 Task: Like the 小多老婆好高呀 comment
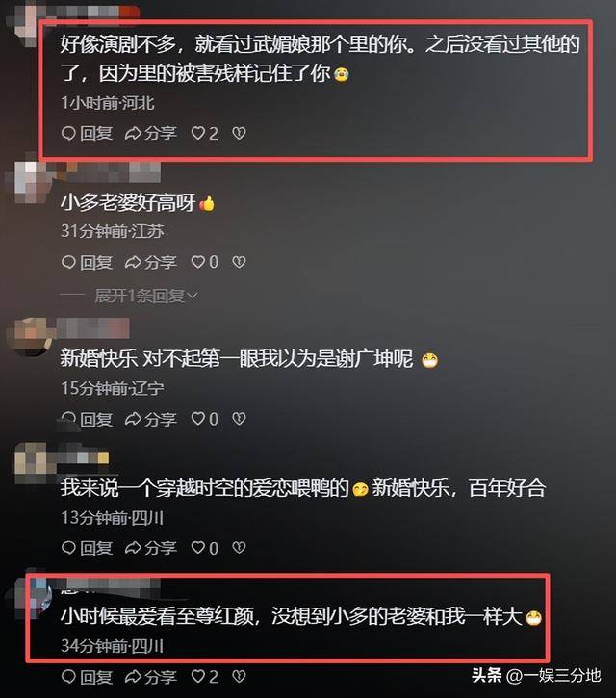point(205,262)
